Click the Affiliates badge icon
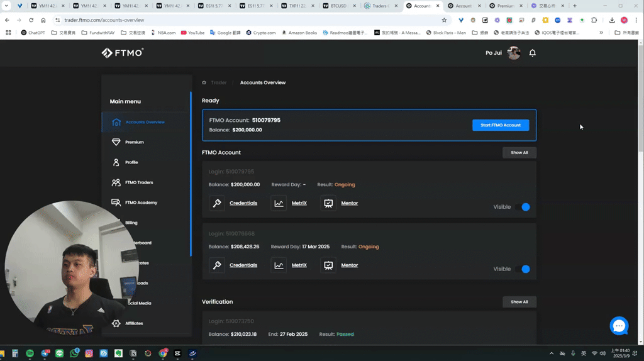644x361 pixels. tap(116, 323)
